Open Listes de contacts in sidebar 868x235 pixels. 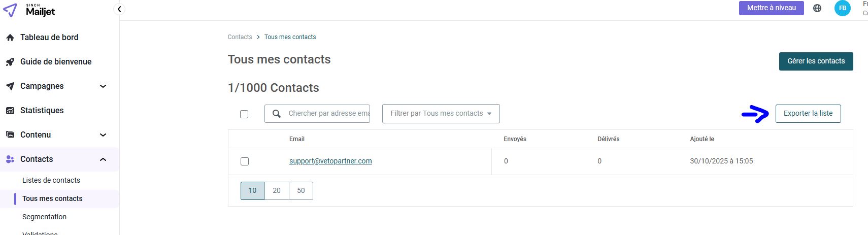click(x=51, y=180)
